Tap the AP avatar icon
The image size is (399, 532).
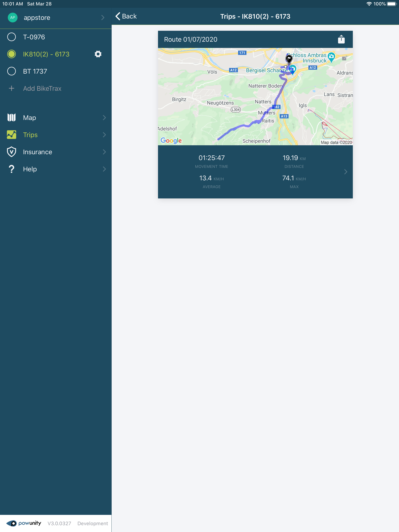pyautogui.click(x=12, y=18)
